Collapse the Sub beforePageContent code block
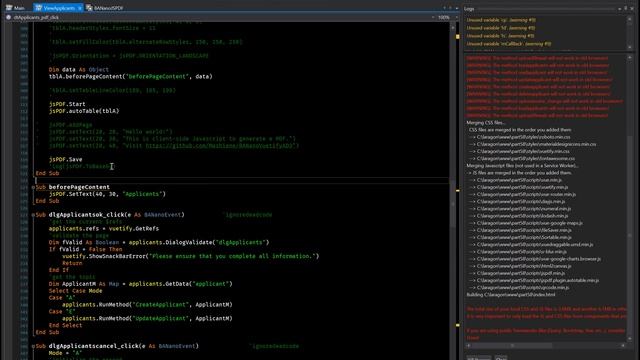This screenshot has width=640, height=360. (33, 187)
